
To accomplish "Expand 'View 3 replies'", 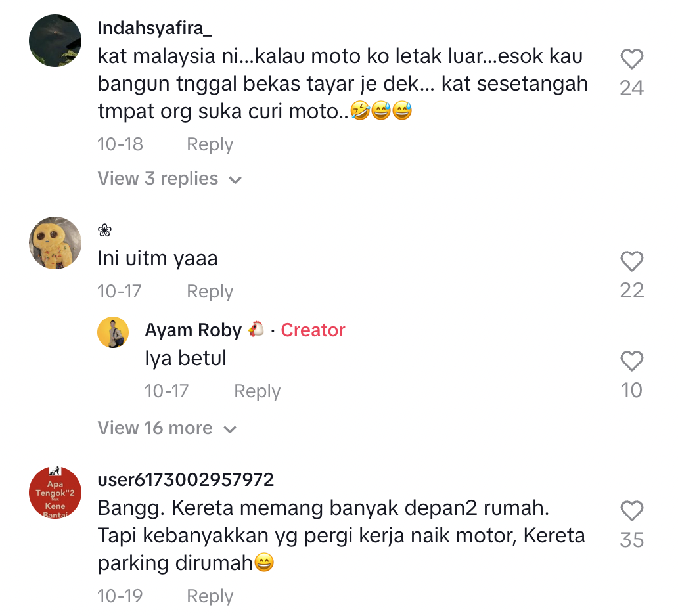I will [x=169, y=179].
